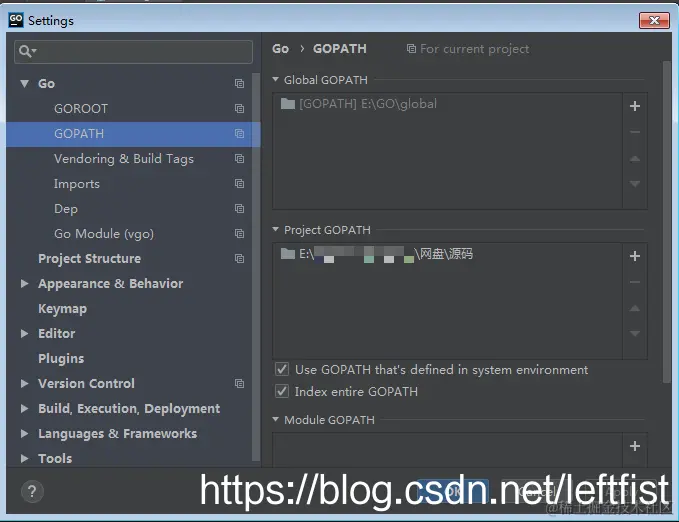The width and height of the screenshot is (679, 522).
Task: Collapse the Module GOPATH section
Action: point(275,419)
